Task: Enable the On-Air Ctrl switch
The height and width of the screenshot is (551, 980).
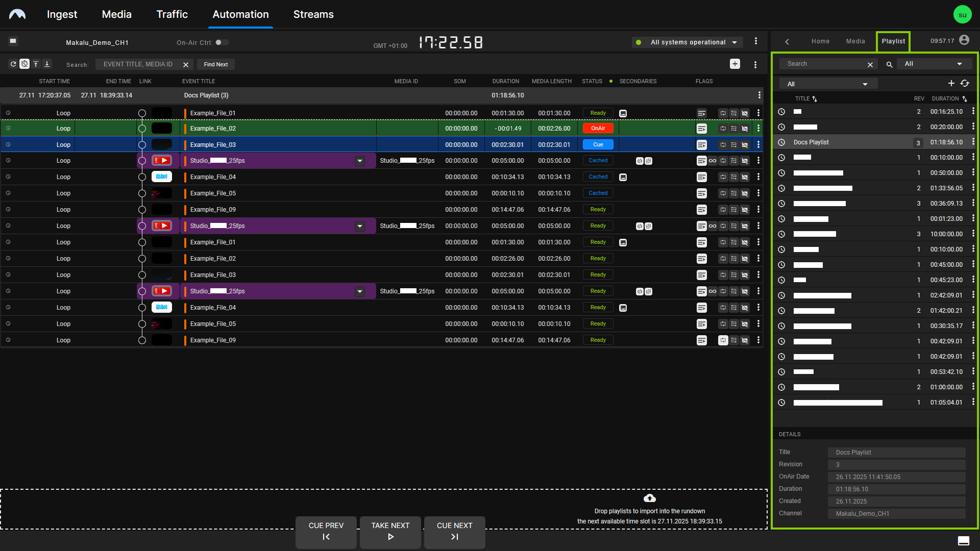Action: 222,42
